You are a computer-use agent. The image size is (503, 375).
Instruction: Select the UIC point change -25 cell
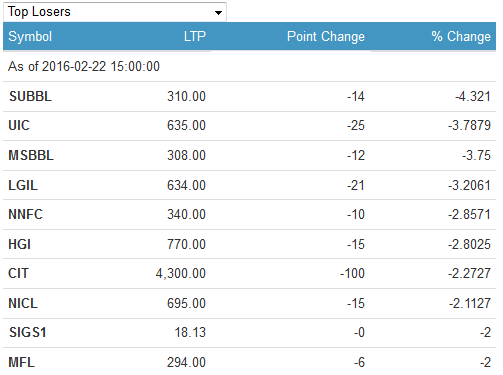coord(356,126)
